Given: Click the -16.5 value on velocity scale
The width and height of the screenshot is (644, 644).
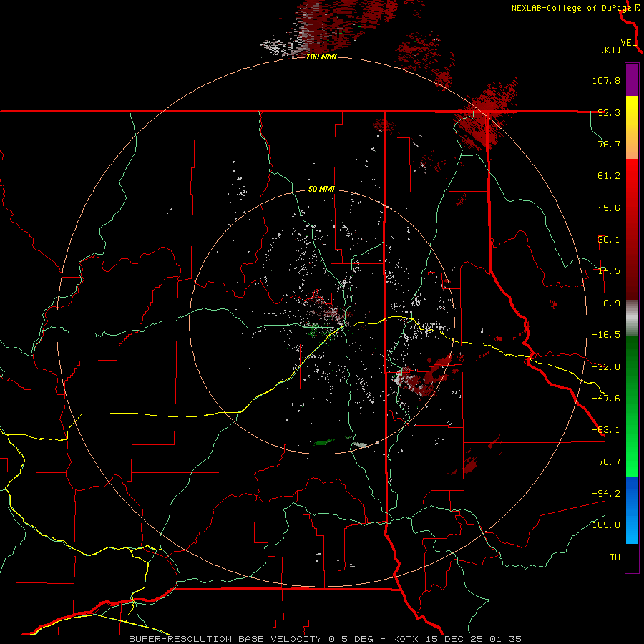Looking at the screenshot, I should [x=606, y=335].
